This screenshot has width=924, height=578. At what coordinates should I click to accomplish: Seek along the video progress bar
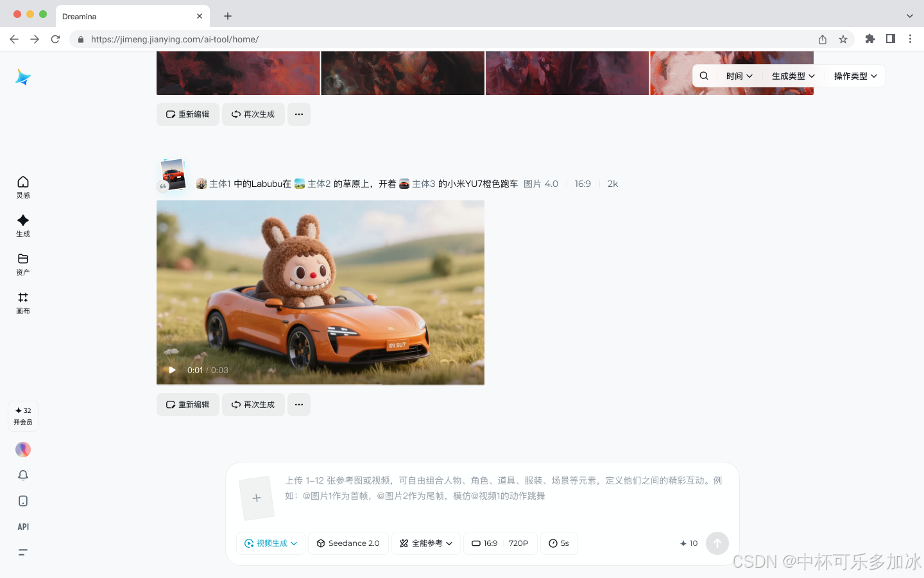pos(321,384)
